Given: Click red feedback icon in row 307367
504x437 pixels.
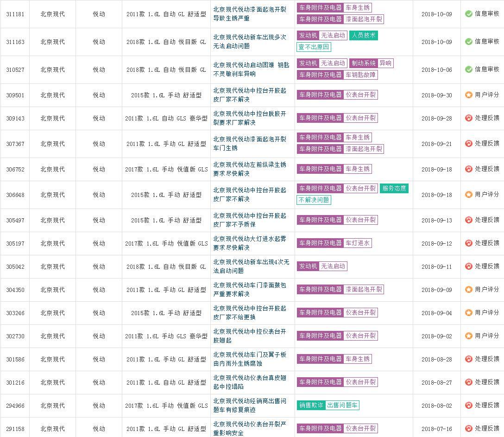Looking at the screenshot, I should click(469, 143).
